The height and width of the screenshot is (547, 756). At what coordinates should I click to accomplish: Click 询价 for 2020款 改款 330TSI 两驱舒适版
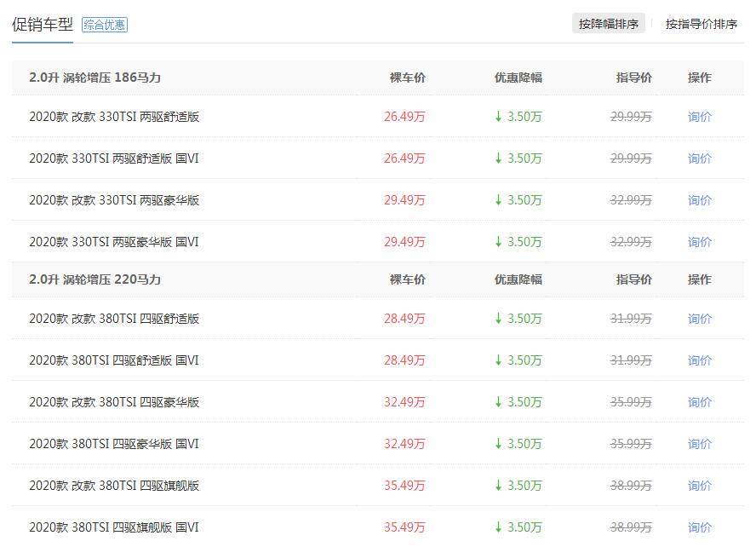click(x=700, y=117)
